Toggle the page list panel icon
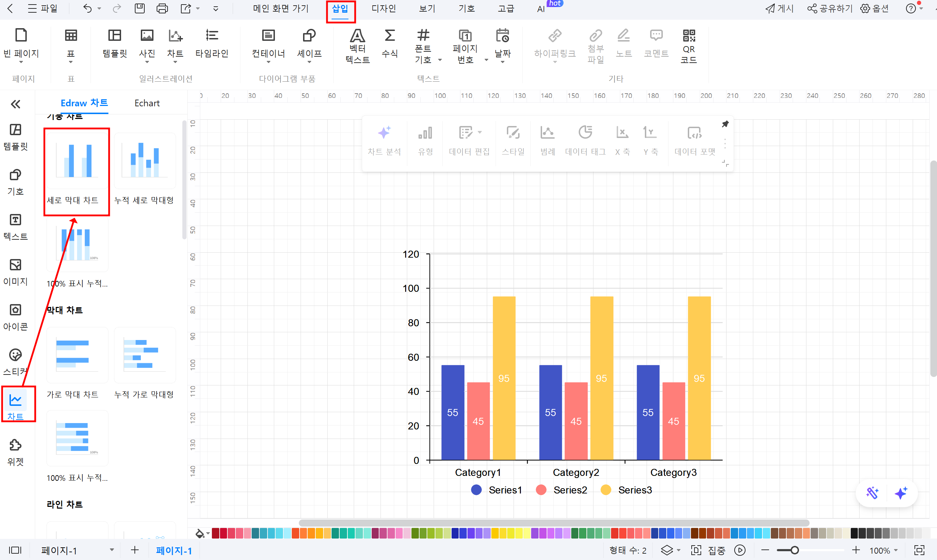This screenshot has height=560, width=937. pos(15,550)
